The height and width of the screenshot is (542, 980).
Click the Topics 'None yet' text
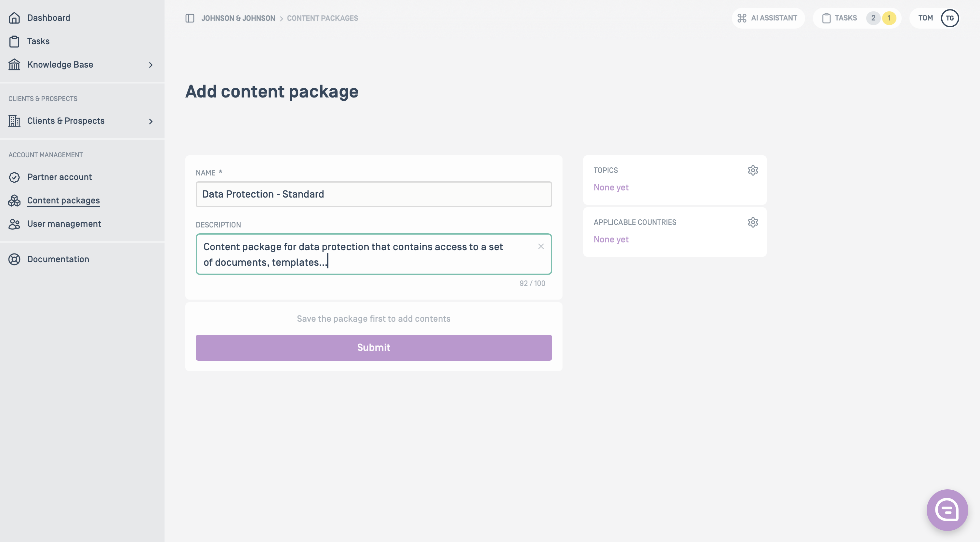pos(611,188)
